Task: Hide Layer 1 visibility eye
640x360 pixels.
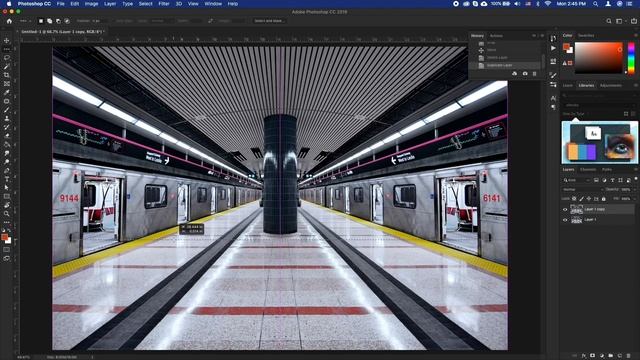Action: coord(565,220)
